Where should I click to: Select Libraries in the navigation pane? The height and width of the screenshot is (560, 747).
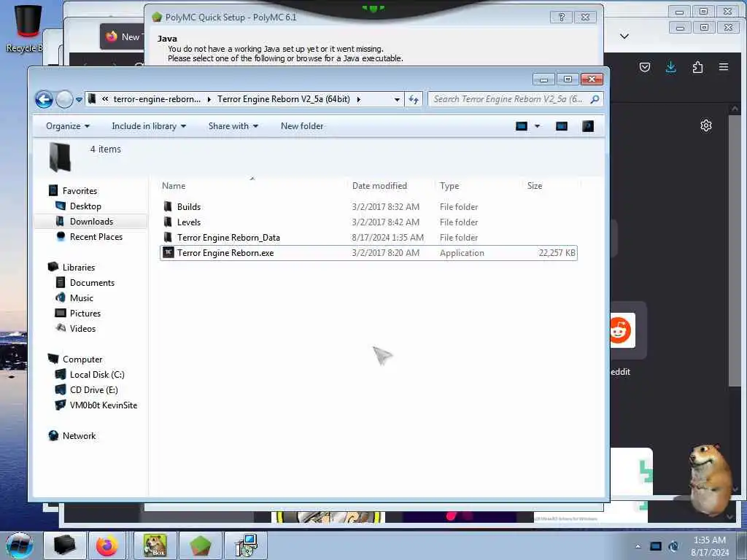[x=71, y=267]
